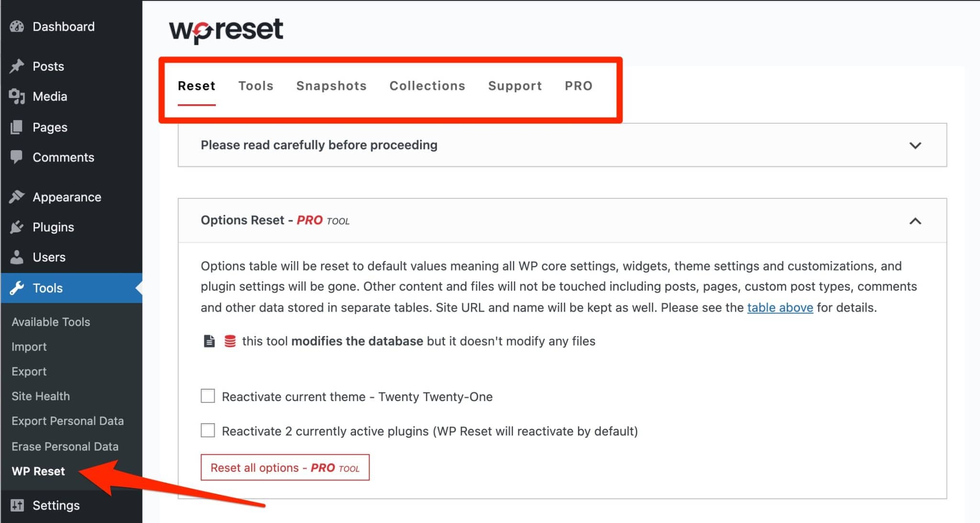Click the Settings sliders icon

pos(17,505)
